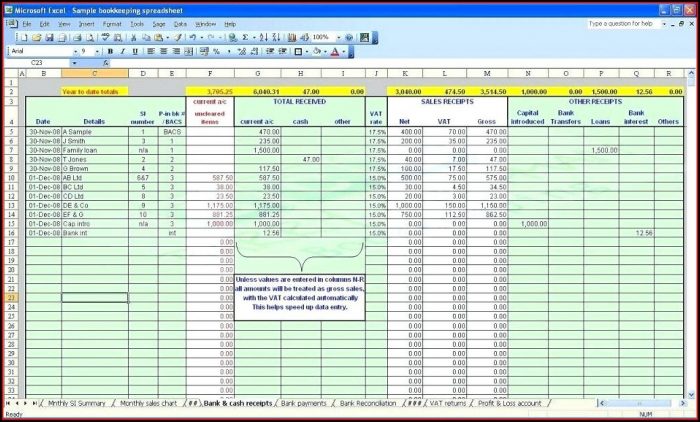Open the Arial font name dropdown
Screen dimensions: 700x422
pos(75,52)
